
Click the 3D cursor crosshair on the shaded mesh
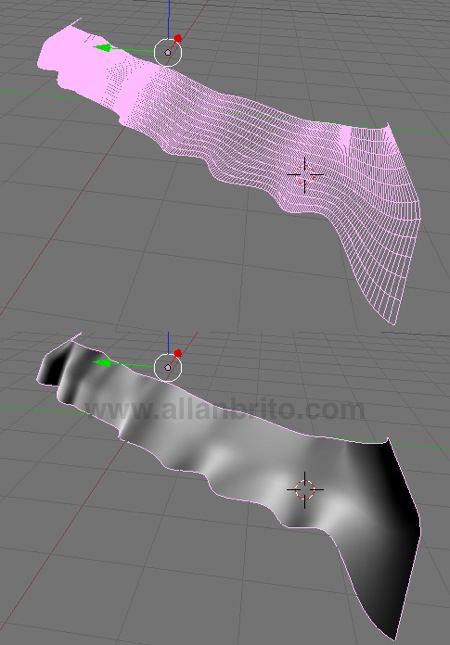coord(305,490)
